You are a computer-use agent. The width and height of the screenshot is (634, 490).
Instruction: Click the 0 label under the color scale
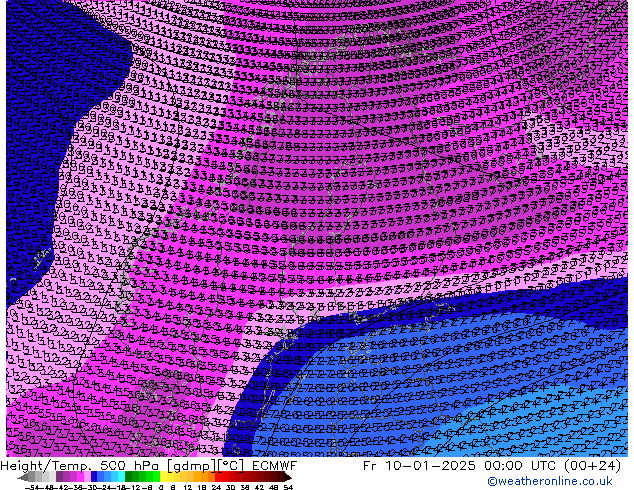pos(160,487)
